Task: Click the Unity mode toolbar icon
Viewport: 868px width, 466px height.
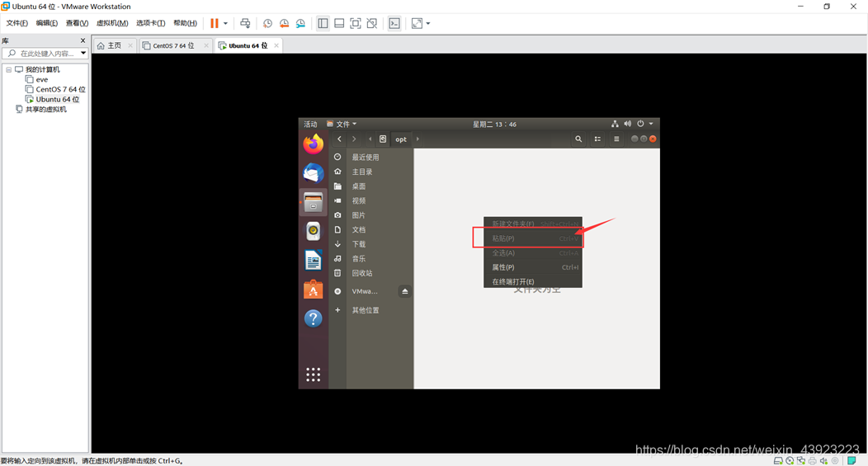Action: coord(372,23)
